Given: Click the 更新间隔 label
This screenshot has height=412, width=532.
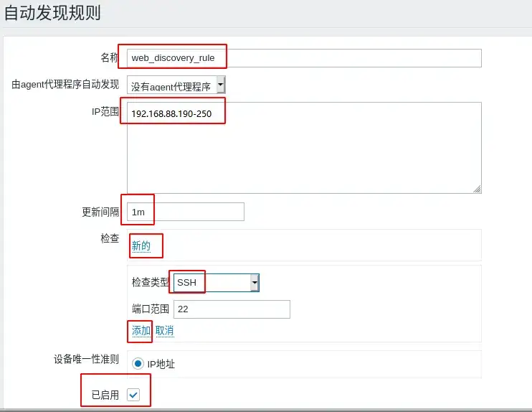Looking at the screenshot, I should point(100,212).
